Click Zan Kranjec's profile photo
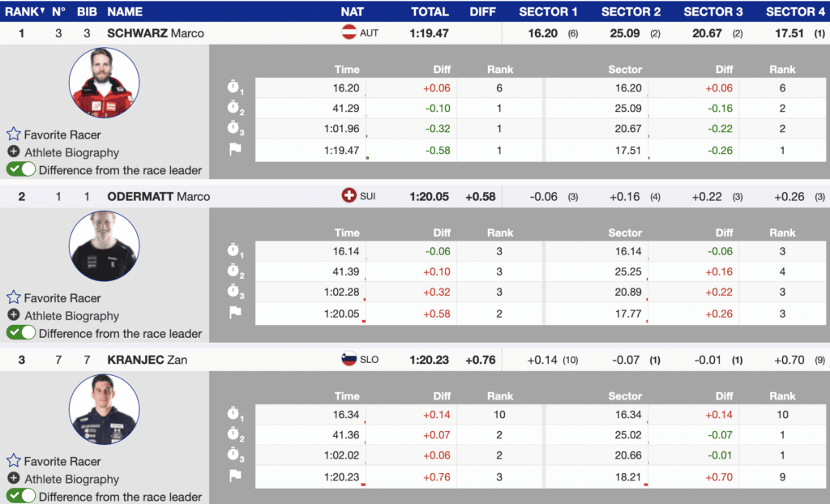Image resolution: width=830 pixels, height=504 pixels. click(x=104, y=409)
